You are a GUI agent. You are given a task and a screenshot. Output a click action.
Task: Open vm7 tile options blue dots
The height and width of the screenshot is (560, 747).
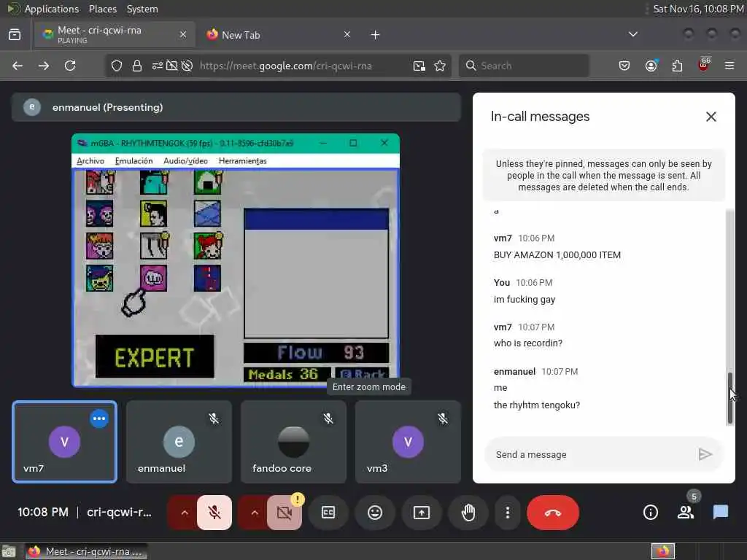pyautogui.click(x=99, y=419)
